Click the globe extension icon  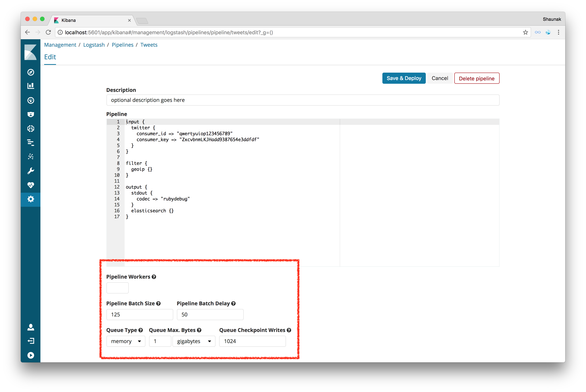[x=548, y=32]
